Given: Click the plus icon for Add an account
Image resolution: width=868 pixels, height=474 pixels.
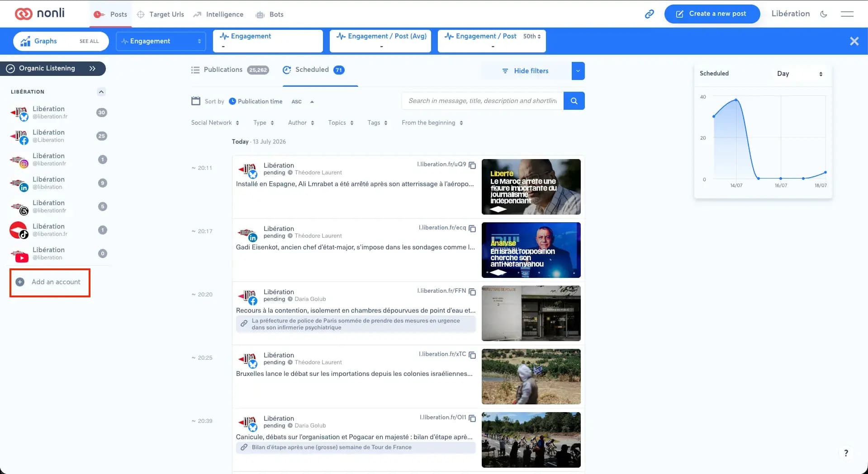Looking at the screenshot, I should point(20,282).
